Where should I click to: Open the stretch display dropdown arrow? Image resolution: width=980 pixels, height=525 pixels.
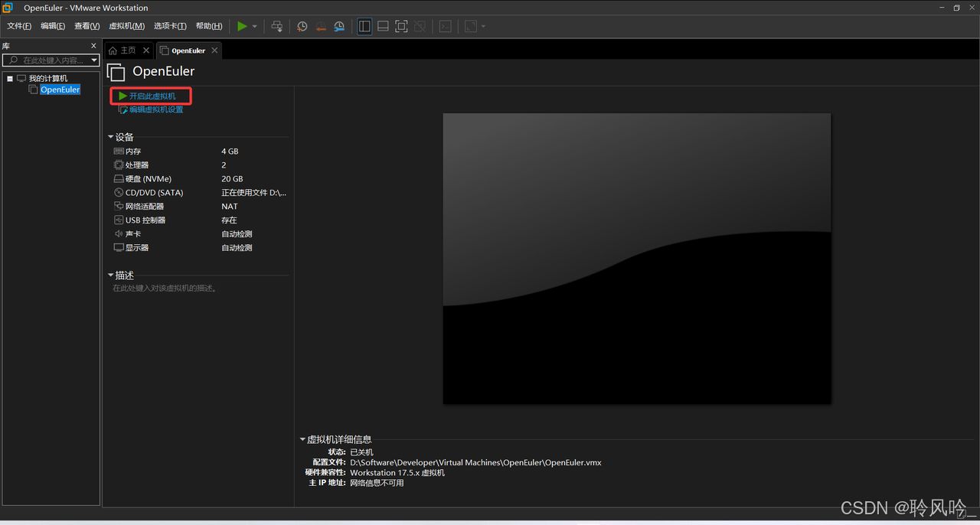[x=483, y=27]
